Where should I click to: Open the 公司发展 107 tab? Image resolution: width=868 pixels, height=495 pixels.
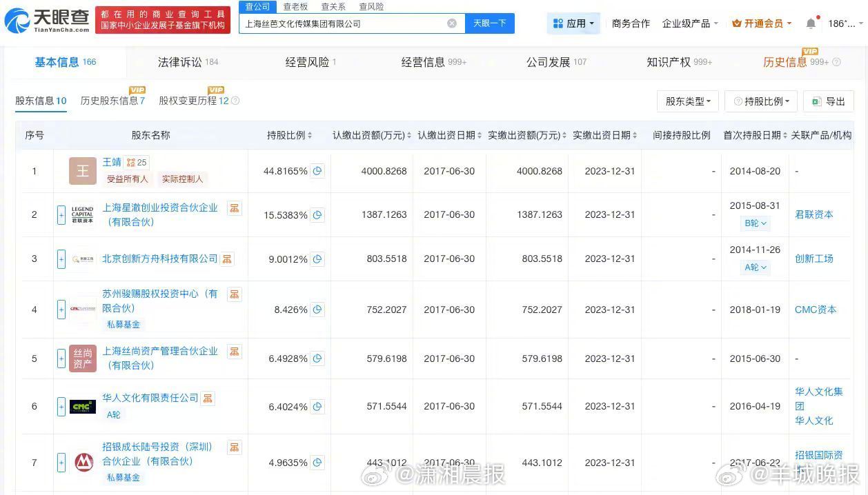(556, 62)
